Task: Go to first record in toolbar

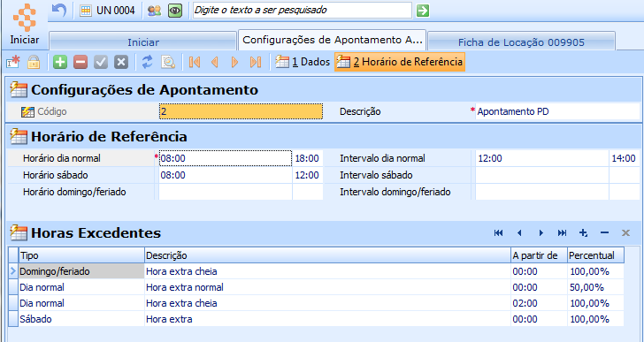Action: (195, 62)
